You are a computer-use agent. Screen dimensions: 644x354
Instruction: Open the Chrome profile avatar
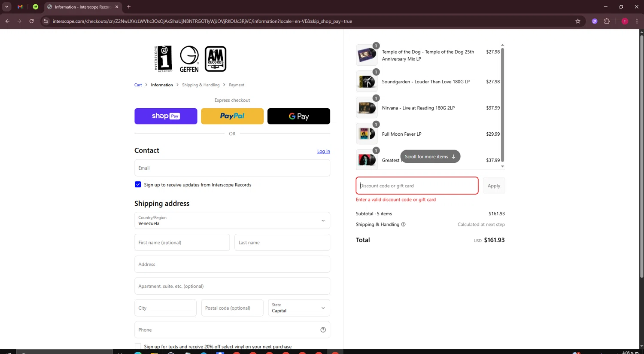(x=625, y=21)
